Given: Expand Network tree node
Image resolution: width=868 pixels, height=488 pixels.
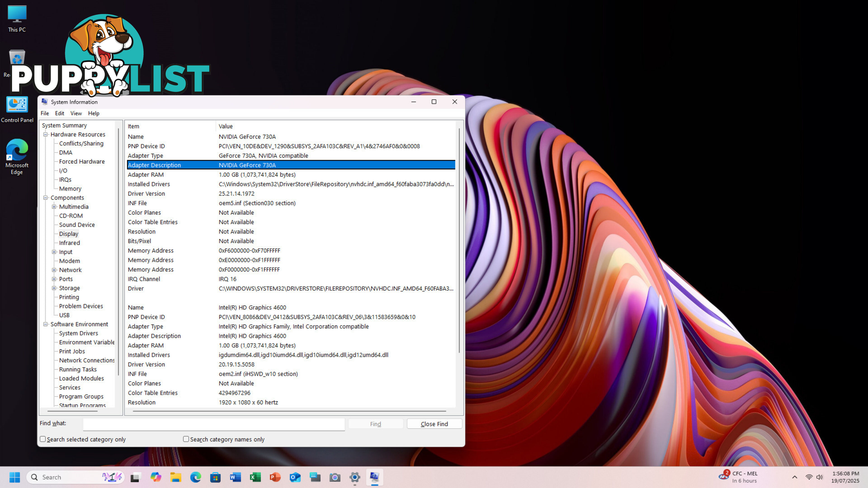Looking at the screenshot, I should (x=54, y=270).
